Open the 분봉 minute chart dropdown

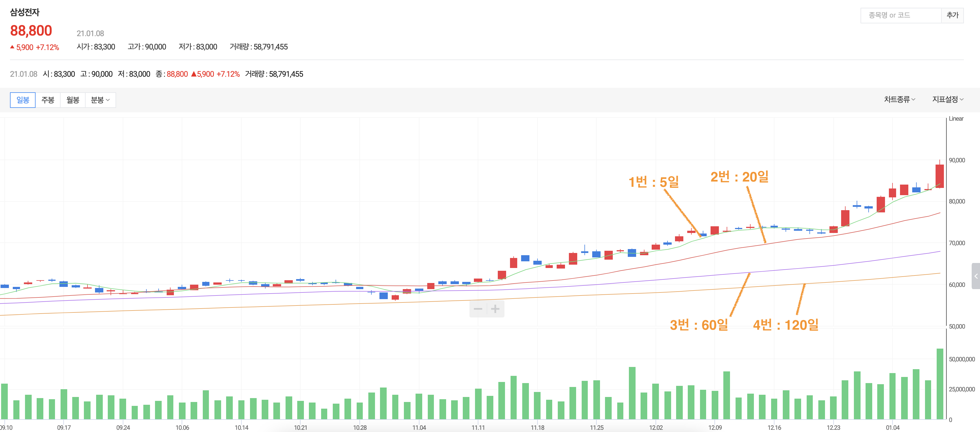pyautogui.click(x=101, y=100)
